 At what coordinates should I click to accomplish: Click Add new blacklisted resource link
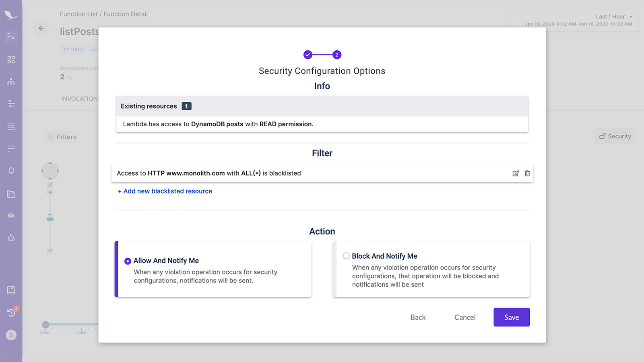[x=165, y=191]
